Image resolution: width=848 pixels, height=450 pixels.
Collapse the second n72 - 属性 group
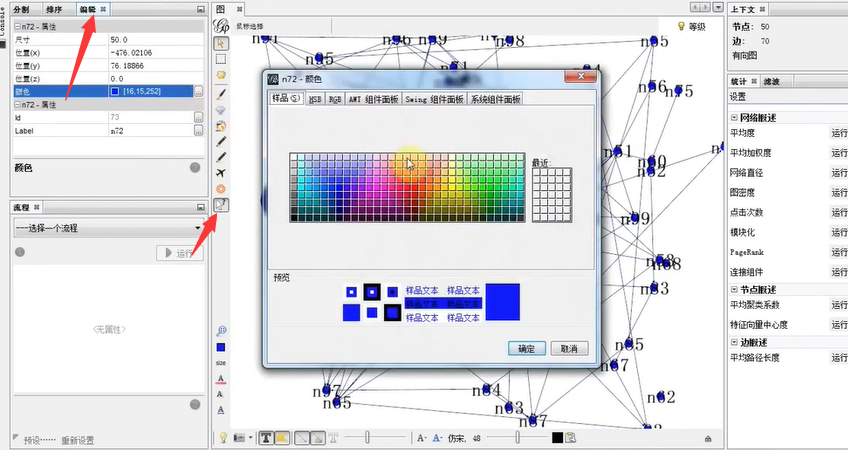pos(17,105)
